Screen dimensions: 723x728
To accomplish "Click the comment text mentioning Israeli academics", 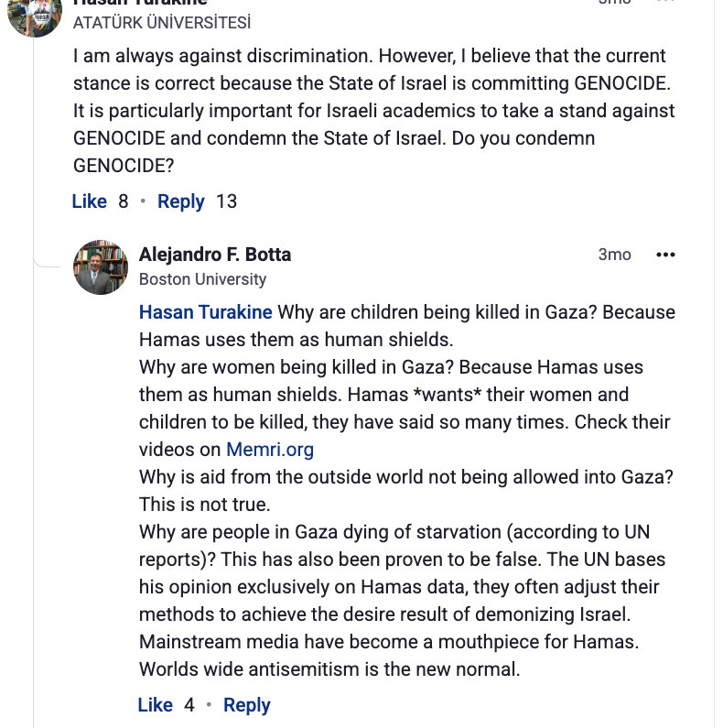I will pos(373,111).
